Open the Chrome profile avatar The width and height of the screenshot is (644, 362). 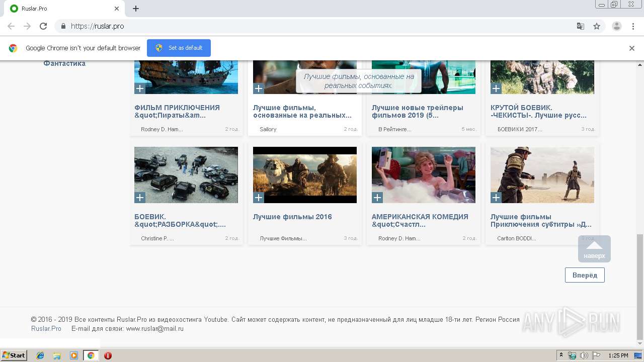pyautogui.click(x=616, y=26)
